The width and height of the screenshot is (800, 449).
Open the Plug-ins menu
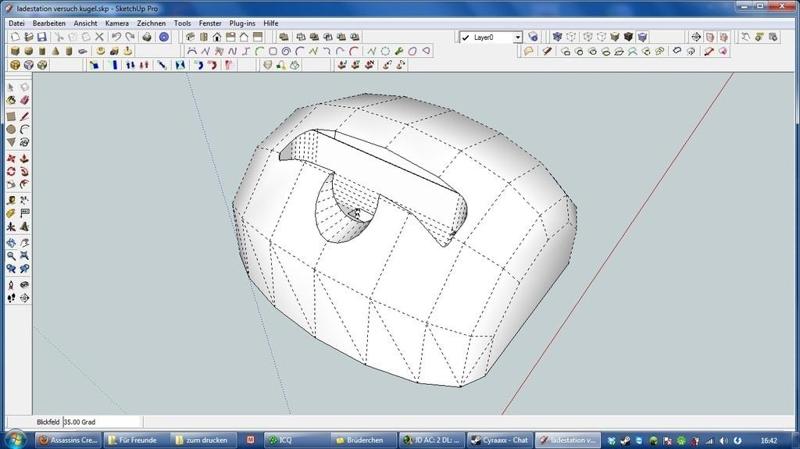click(x=240, y=22)
